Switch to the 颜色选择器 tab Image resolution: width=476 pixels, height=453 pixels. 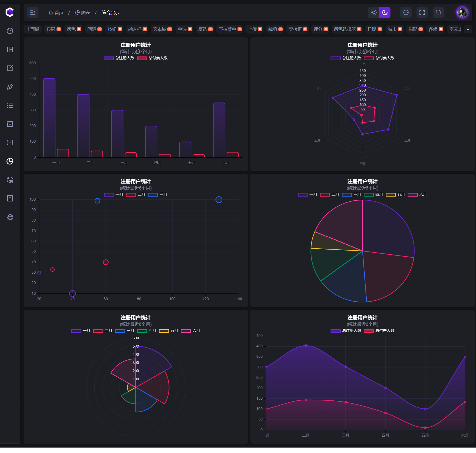[x=345, y=29]
